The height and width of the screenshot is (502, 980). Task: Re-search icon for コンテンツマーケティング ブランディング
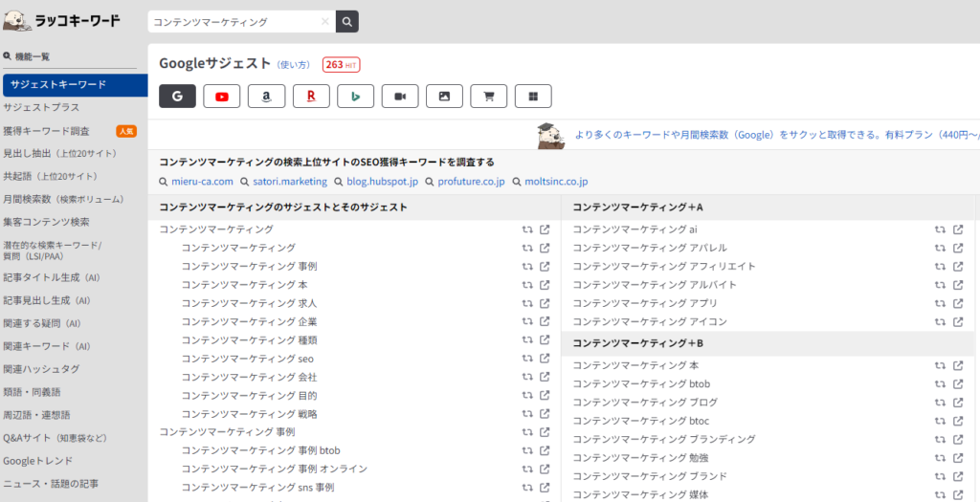940,439
